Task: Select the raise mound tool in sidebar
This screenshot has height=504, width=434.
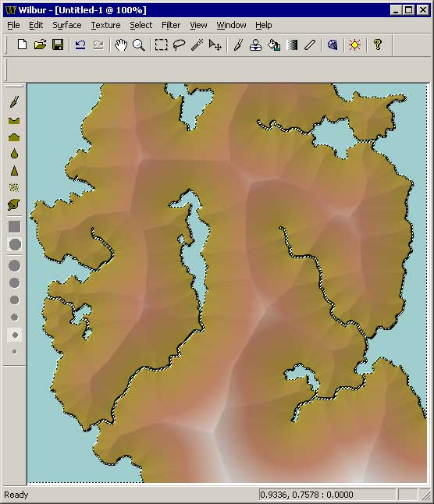Action: (14, 137)
